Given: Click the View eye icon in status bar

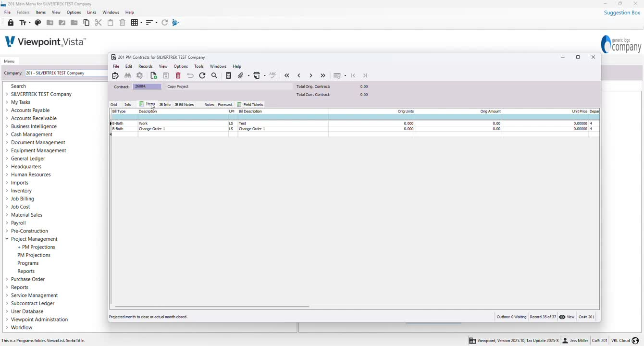Looking at the screenshot, I should [562, 317].
